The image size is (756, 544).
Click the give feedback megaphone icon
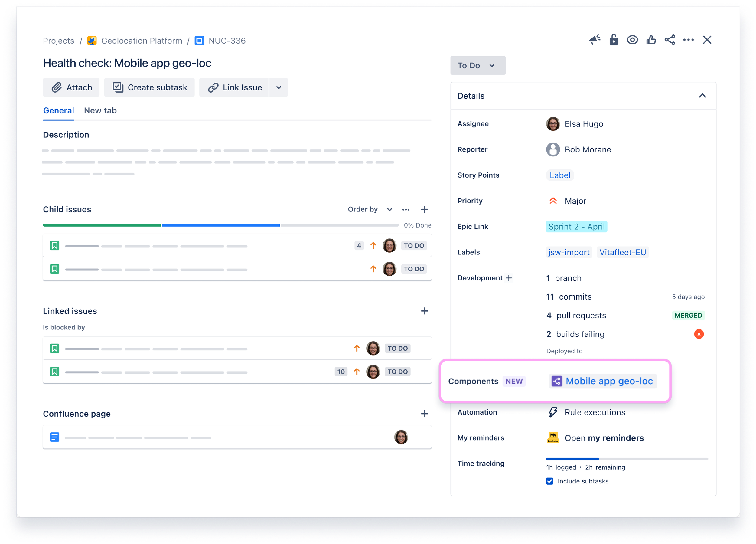(x=595, y=40)
